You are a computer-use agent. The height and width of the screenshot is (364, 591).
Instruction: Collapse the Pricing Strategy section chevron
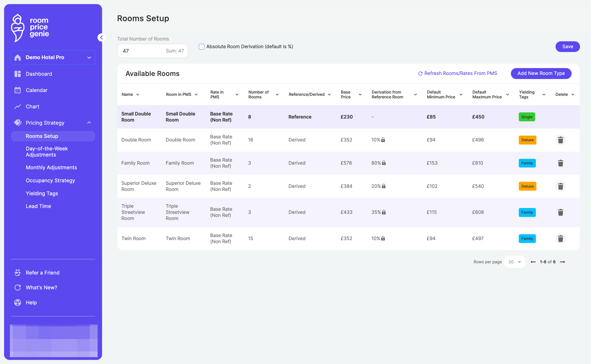pyautogui.click(x=89, y=123)
